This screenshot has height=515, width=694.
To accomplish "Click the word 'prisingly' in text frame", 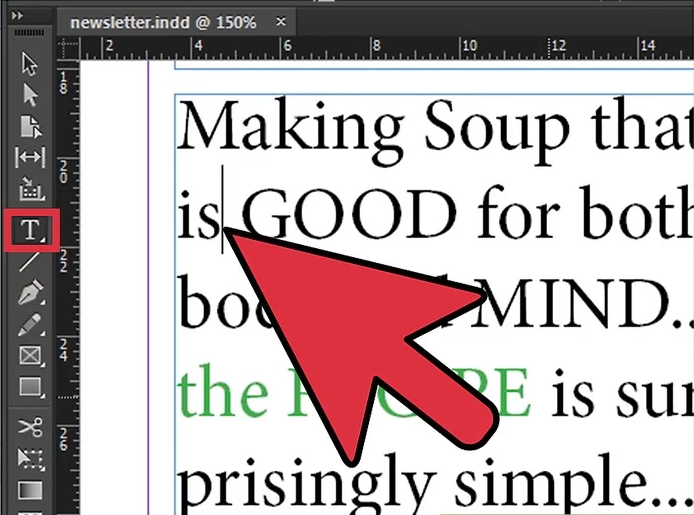I will 307,485.
